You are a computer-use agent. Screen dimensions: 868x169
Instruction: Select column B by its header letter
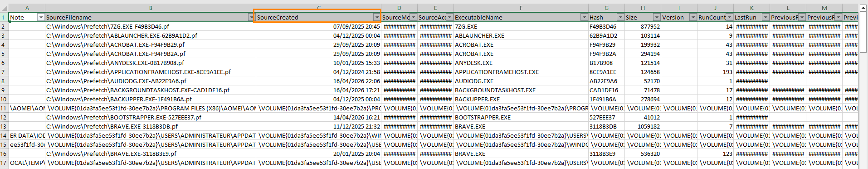click(x=151, y=8)
